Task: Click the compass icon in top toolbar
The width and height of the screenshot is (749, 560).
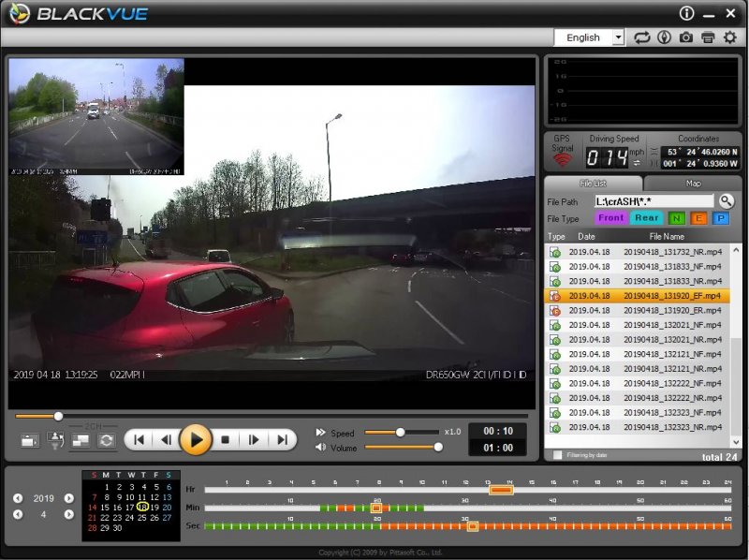Action: pyautogui.click(x=664, y=37)
